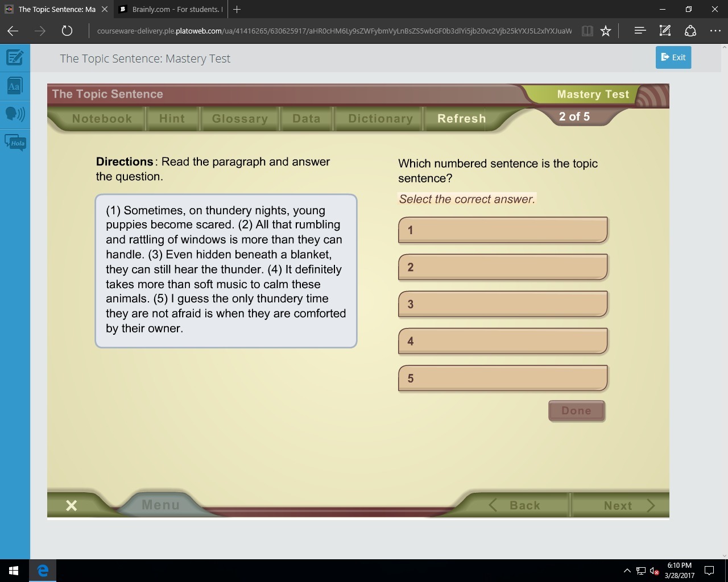Image resolution: width=728 pixels, height=582 pixels.
Task: Click the '2 of 5' question counter
Action: click(574, 117)
